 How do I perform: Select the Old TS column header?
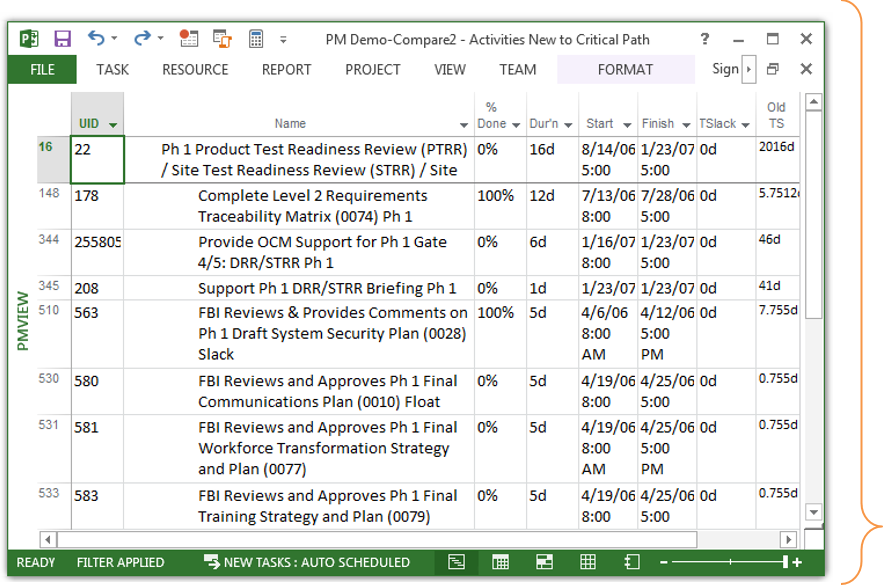click(x=777, y=115)
